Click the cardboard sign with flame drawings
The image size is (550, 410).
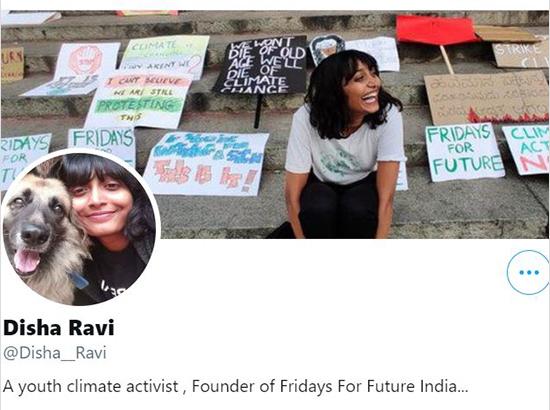(486, 98)
